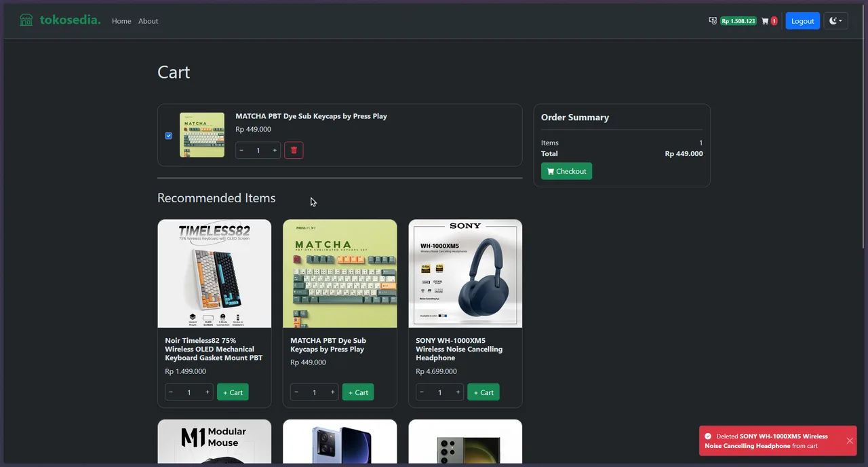Open the M1 Modular Mouse product image

coord(214,441)
